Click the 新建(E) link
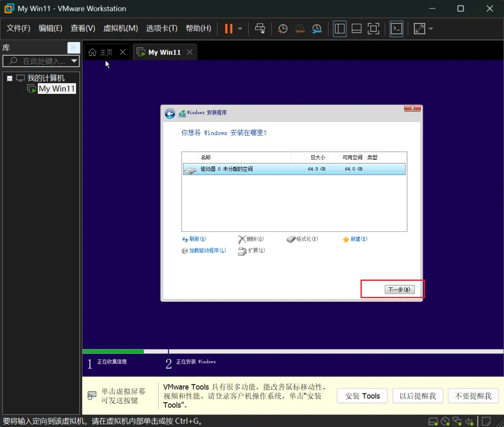This screenshot has width=504, height=427. point(355,239)
